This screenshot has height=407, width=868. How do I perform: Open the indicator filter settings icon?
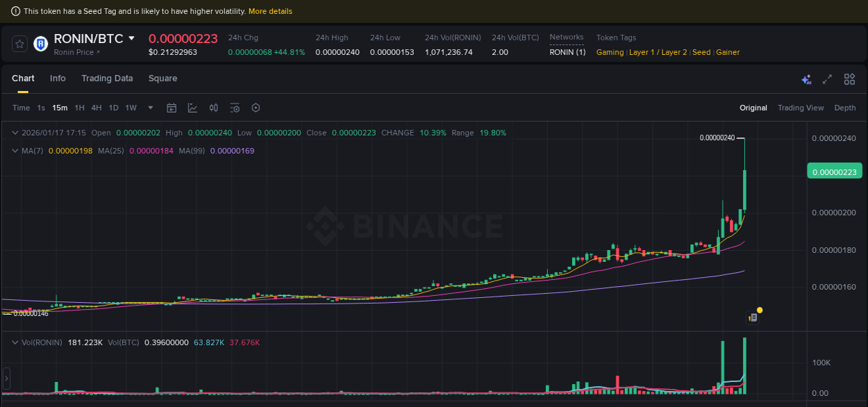pyautogui.click(x=234, y=108)
